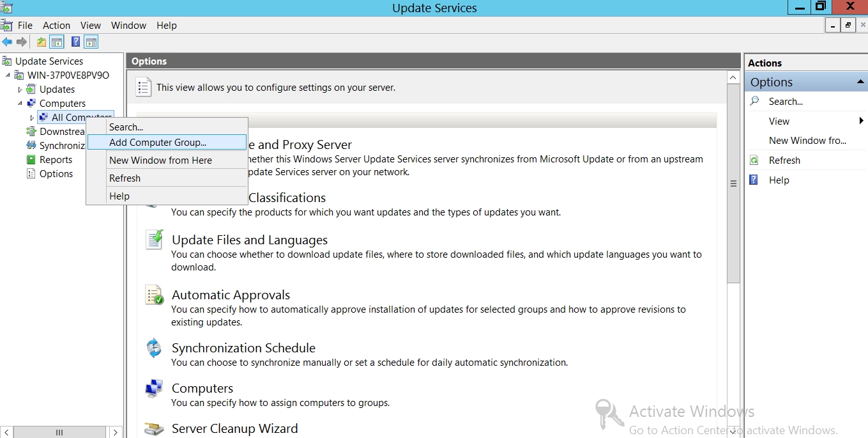Open the Server Cleanup Wizard link

tap(234, 428)
